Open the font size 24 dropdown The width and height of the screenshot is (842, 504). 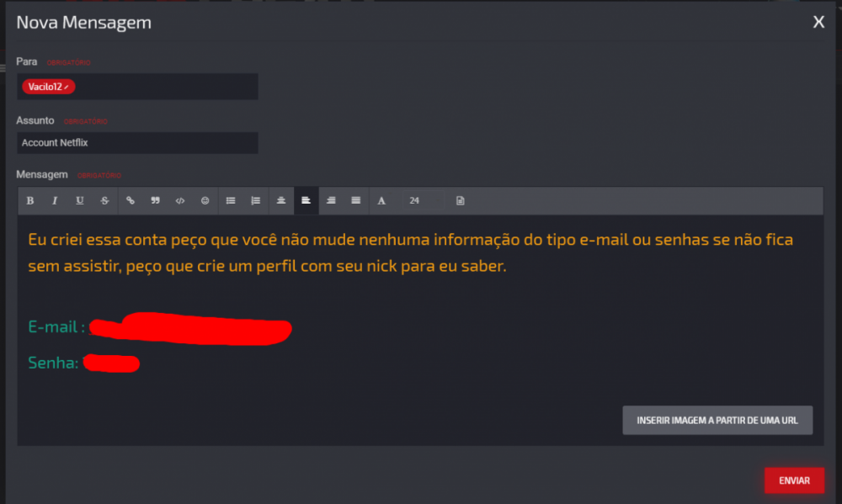(424, 201)
